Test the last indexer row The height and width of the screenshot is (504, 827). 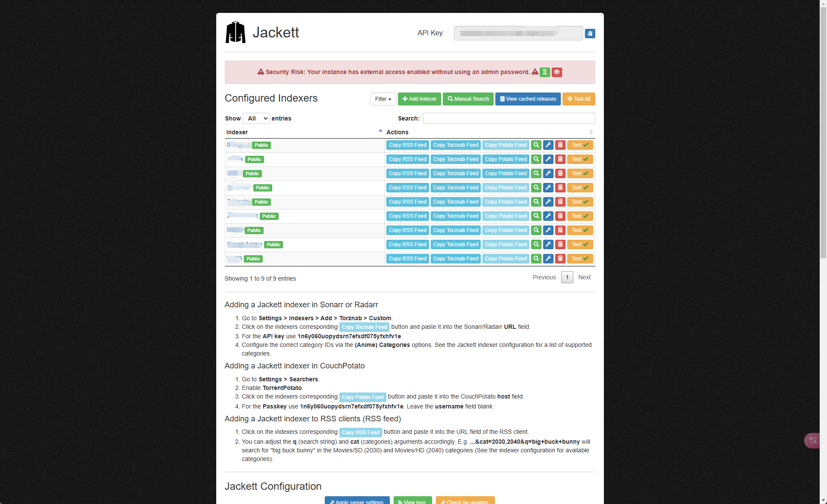click(580, 259)
